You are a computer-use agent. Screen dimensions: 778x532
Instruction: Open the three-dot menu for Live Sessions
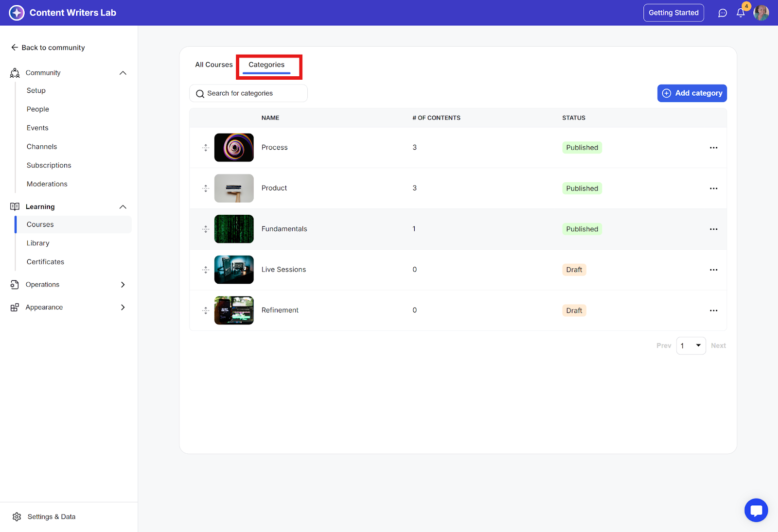(x=713, y=270)
